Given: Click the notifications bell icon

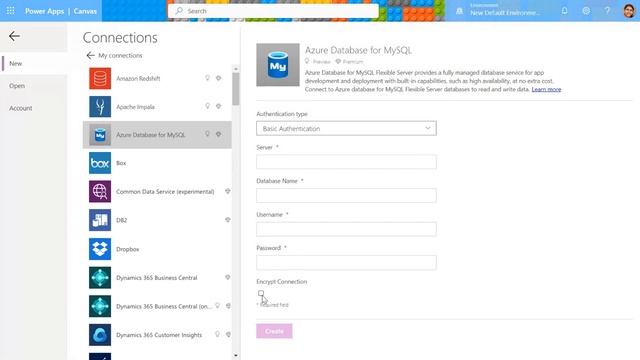Looking at the screenshot, I should tap(564, 11).
